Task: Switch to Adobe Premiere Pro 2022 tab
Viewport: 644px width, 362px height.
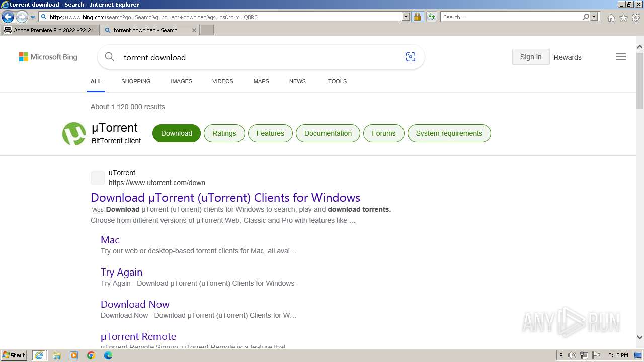Action: [50, 30]
